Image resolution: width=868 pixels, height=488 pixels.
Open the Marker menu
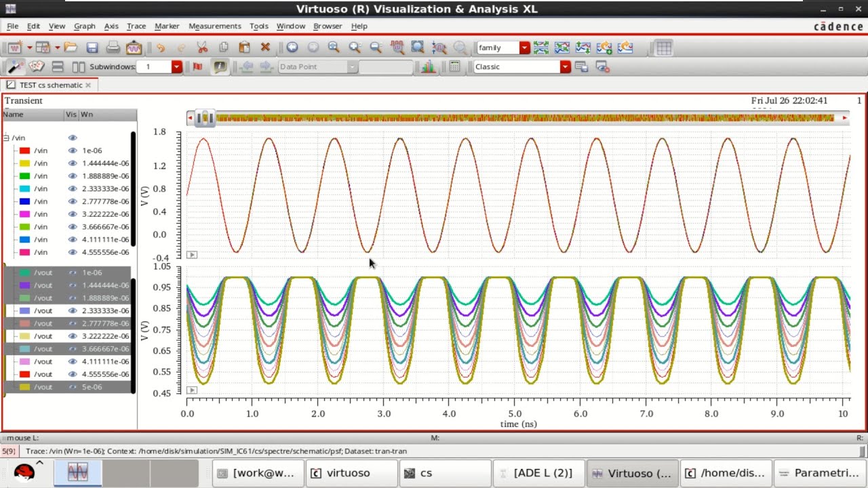tap(167, 26)
